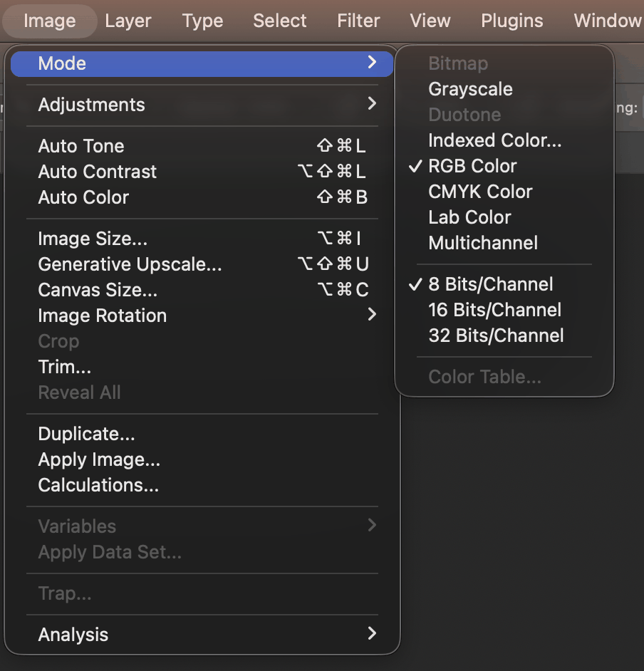Open the Type menu
Screen dimensions: 644x671
pyautogui.click(x=202, y=21)
